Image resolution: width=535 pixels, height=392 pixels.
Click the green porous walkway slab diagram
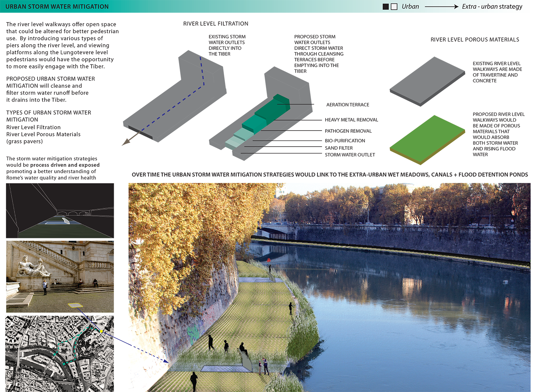(427, 140)
